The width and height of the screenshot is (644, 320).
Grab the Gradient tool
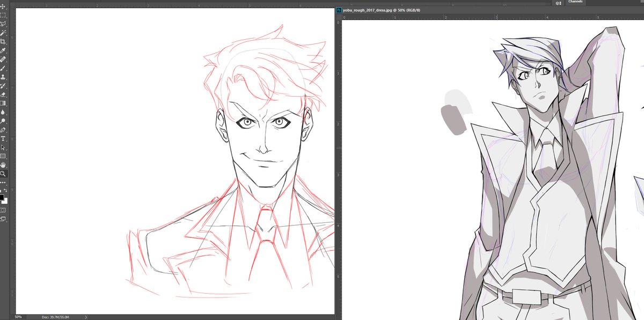coord(4,104)
